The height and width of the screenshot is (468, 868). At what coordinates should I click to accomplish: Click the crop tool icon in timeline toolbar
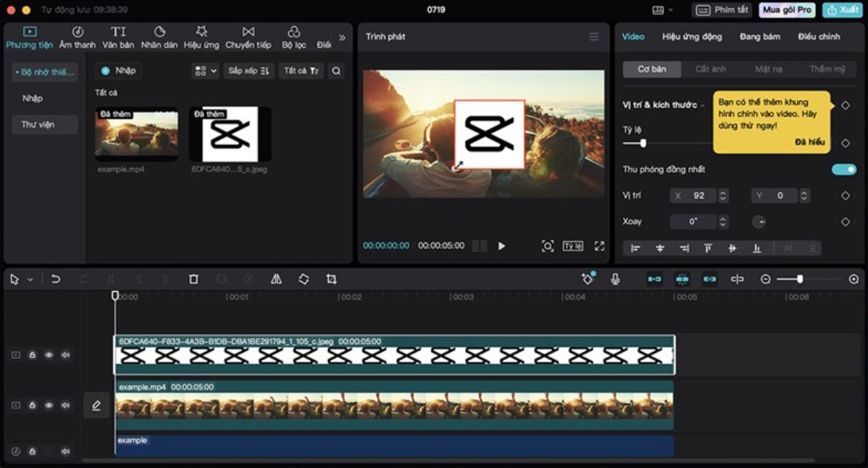[331, 279]
